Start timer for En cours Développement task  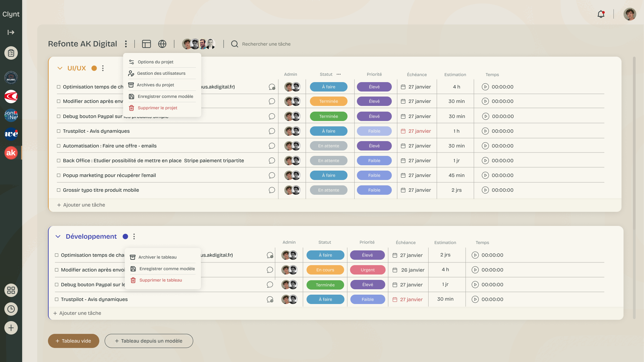click(475, 270)
